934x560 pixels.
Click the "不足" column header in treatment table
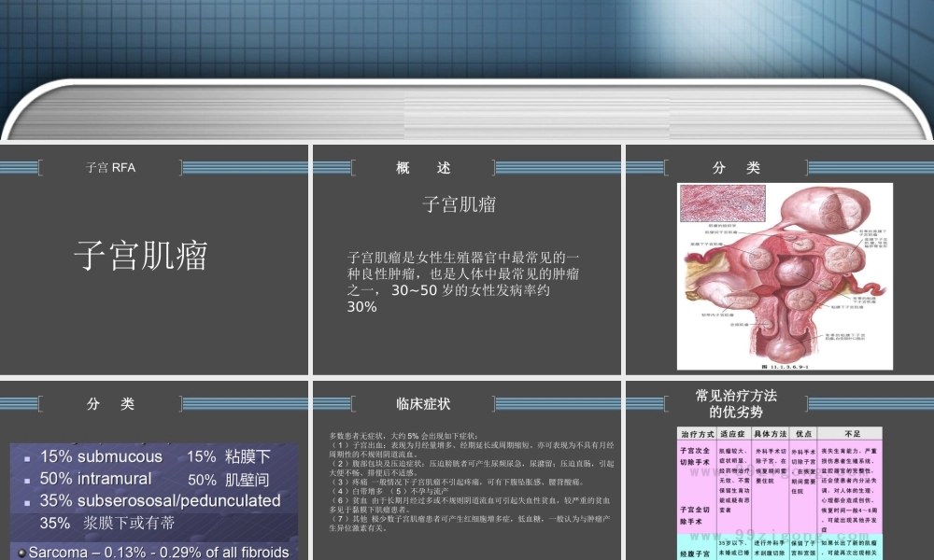[853, 432]
